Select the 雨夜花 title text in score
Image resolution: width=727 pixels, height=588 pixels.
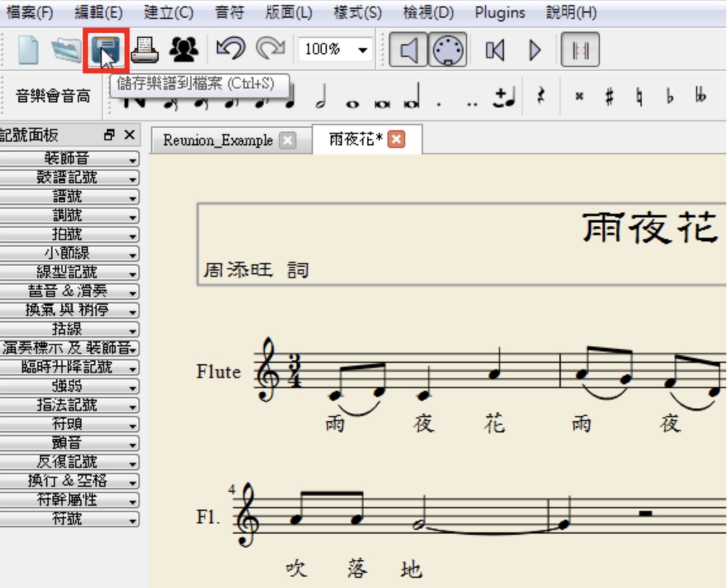click(x=650, y=228)
